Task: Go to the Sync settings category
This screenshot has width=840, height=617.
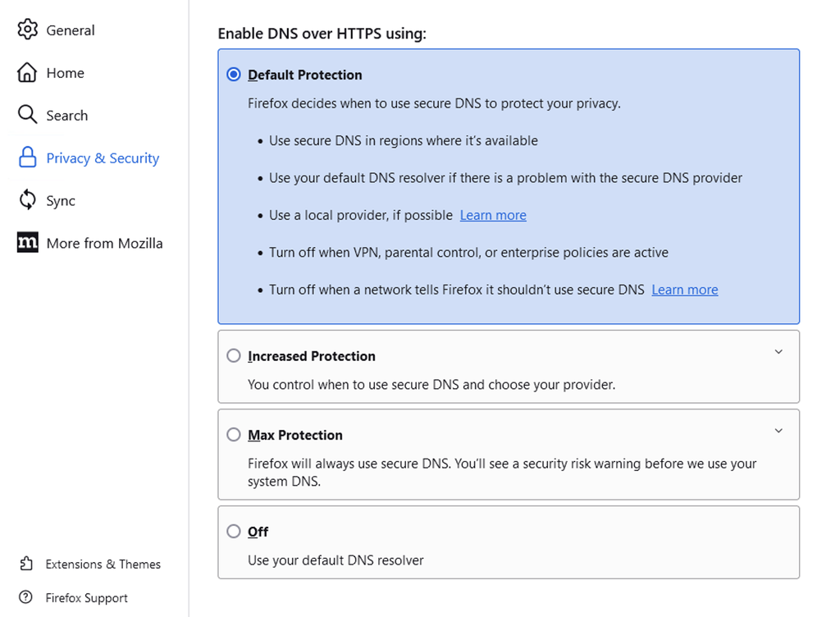Action: (x=61, y=201)
